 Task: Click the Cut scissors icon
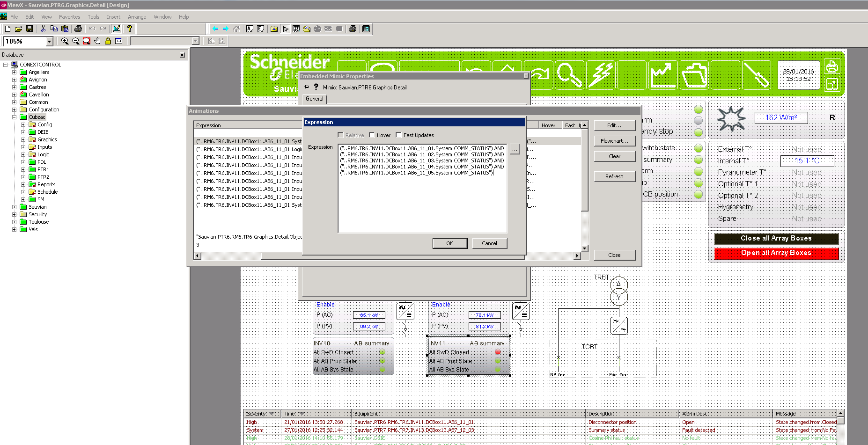[43, 29]
